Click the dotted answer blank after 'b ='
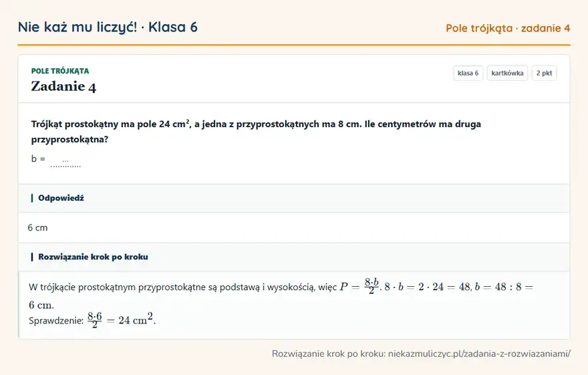Screen dimensions: 588x375 (65, 162)
